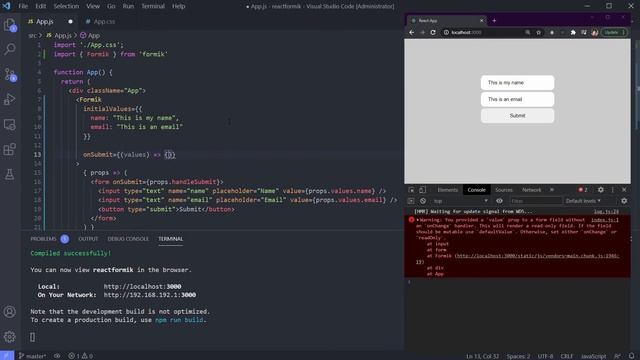Open the Extensions view
Viewport: 640px width, 360px height.
9,149
